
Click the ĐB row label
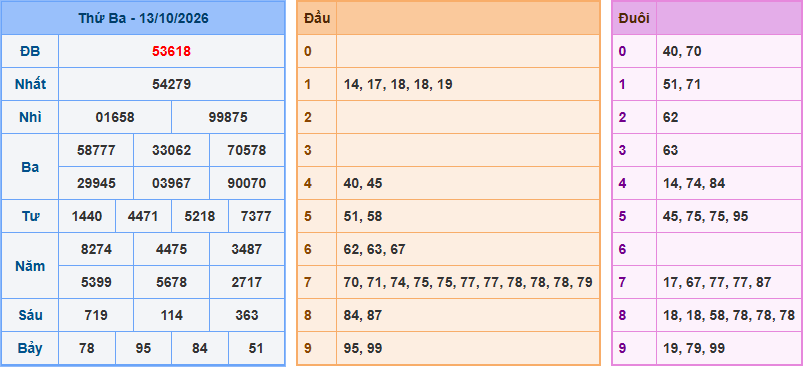tap(30, 51)
